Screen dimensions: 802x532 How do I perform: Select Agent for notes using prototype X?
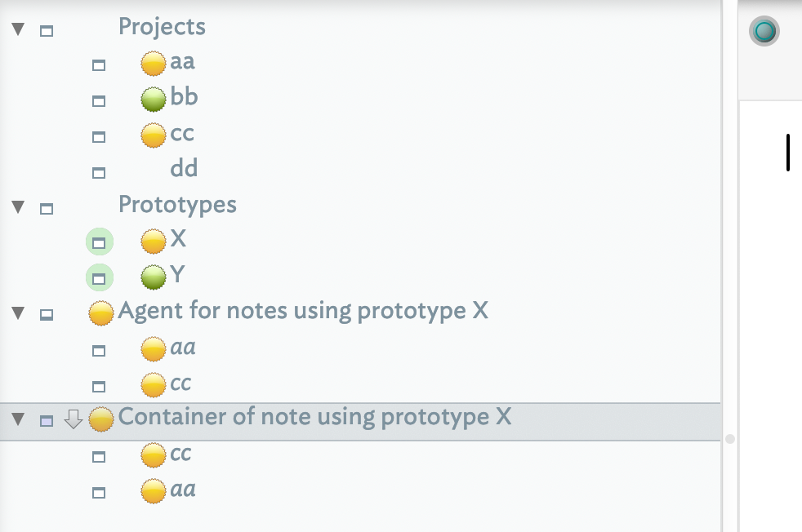click(x=303, y=311)
